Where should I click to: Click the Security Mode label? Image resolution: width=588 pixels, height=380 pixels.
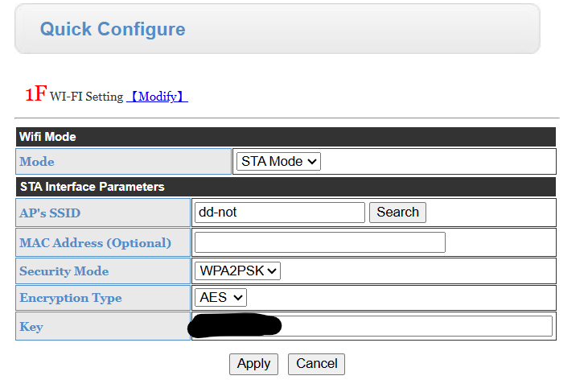(64, 271)
